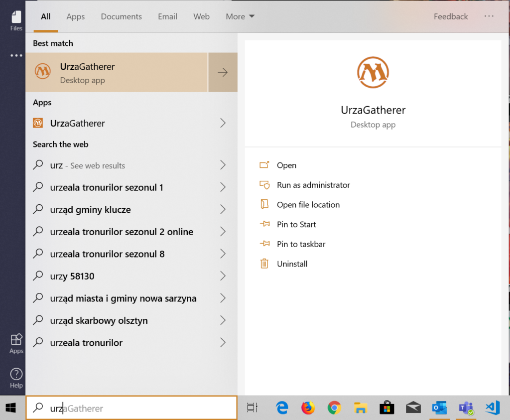Choose Uninstall for UrzaGatherer
The width and height of the screenshot is (510, 420).
point(292,264)
